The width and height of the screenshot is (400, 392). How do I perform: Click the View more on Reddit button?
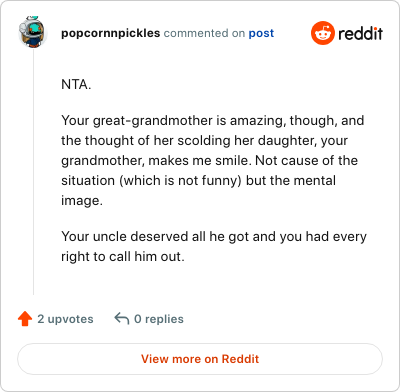pyautogui.click(x=200, y=359)
